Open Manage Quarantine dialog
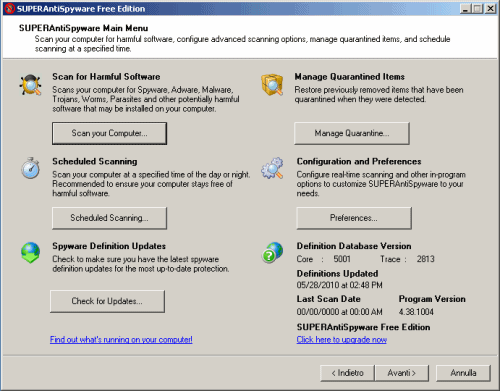The height and width of the screenshot is (391, 500). (352, 133)
